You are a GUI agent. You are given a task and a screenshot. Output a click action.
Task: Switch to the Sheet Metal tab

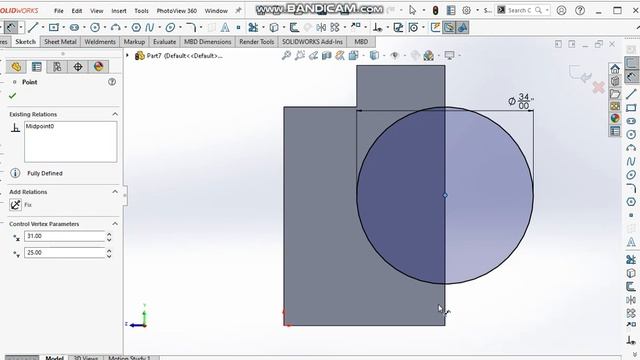tap(60, 42)
